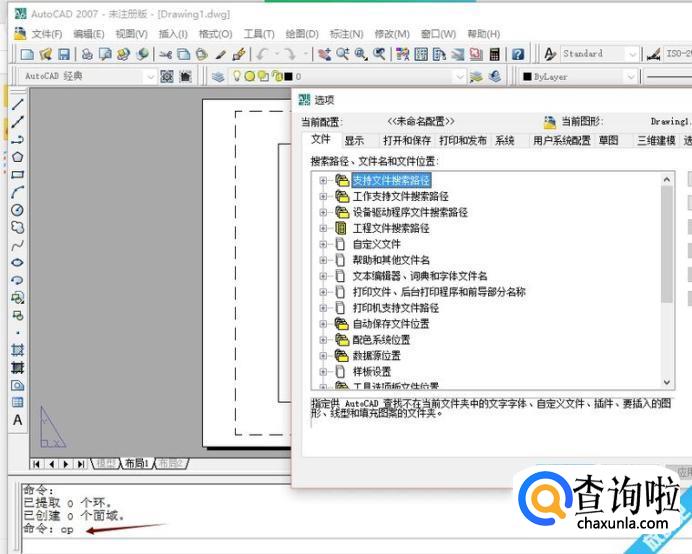Select the Spline drawing tool
Viewport: 692px width, 554px height.
coord(18,245)
